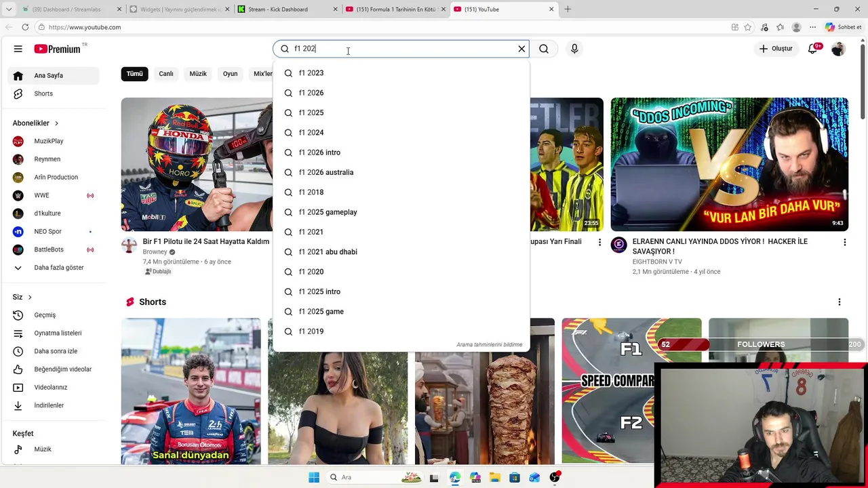Choose suggestion f1 2021 abu dhabi
Screen dimensions: 868x488
401,252
